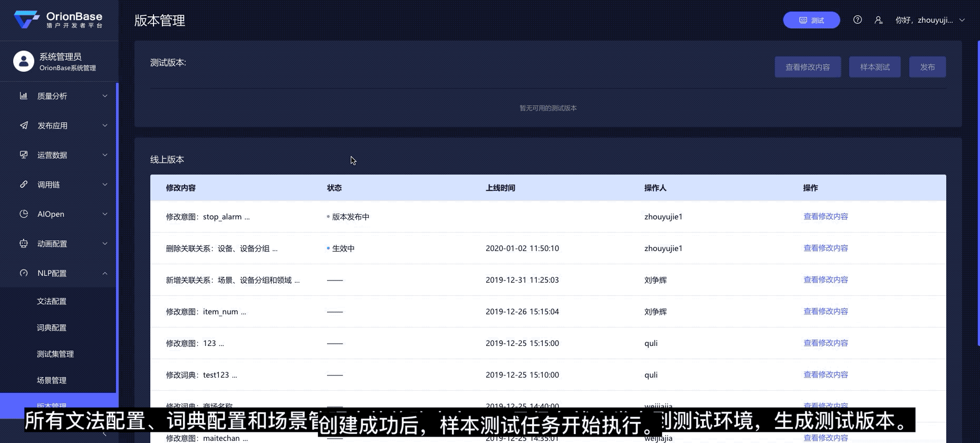980x443 pixels.
Task: Click the 动画配置 robot icon
Action: click(24, 244)
